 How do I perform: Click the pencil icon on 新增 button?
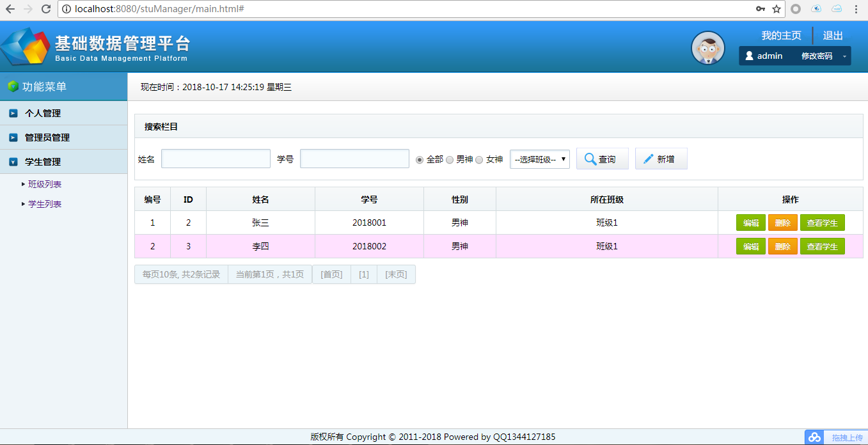649,159
